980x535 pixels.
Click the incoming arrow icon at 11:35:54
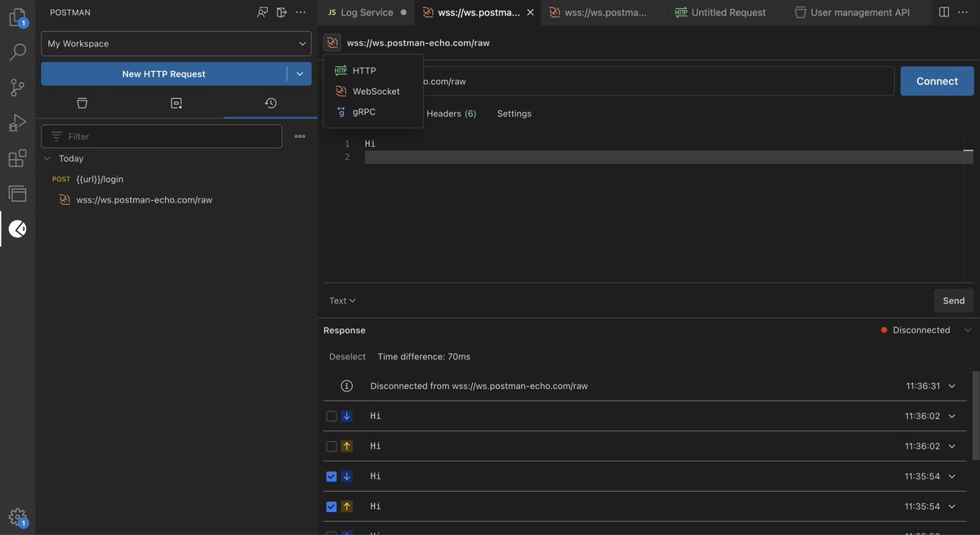[346, 476]
